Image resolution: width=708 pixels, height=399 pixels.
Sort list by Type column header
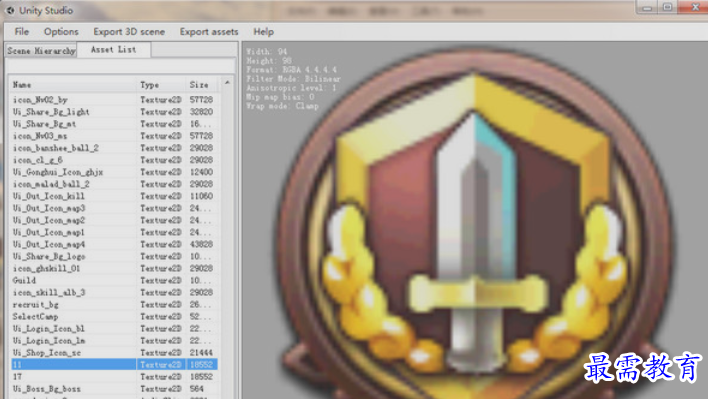point(161,85)
